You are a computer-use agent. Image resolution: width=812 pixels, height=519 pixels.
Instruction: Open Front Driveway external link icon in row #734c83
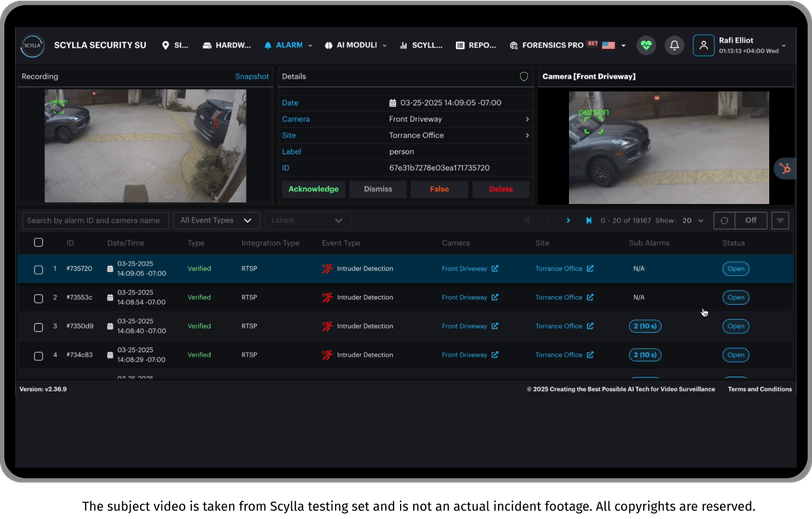(x=495, y=355)
